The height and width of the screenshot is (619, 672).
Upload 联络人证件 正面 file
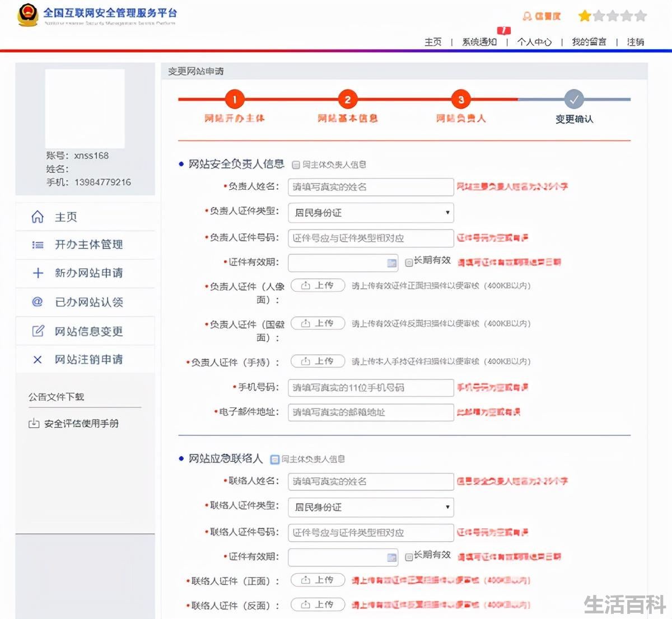(x=318, y=580)
